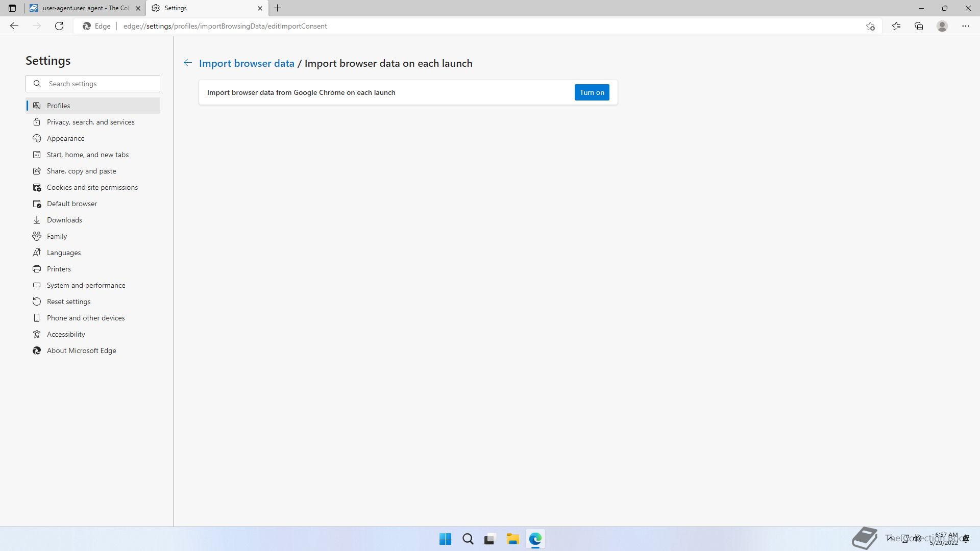Add this page to favorites icon
Screen dimensions: 980x551
[870, 26]
